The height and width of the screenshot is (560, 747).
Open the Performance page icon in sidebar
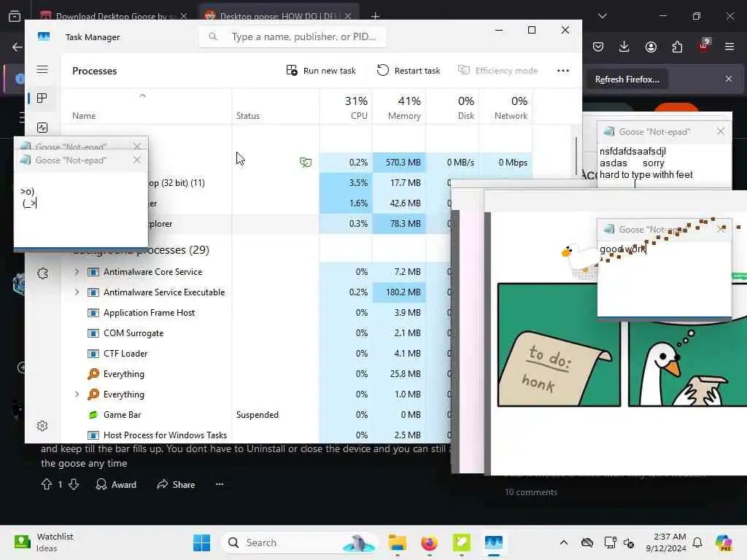coord(42,128)
